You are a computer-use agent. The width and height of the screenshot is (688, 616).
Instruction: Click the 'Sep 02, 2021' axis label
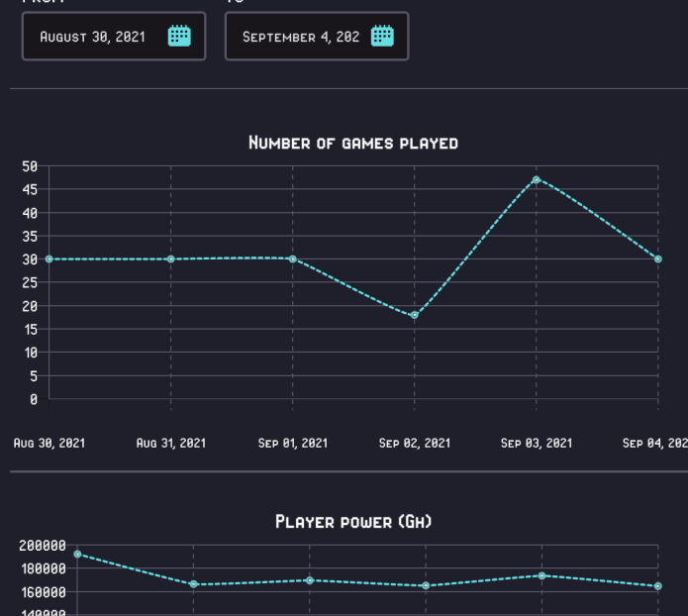coord(415,443)
